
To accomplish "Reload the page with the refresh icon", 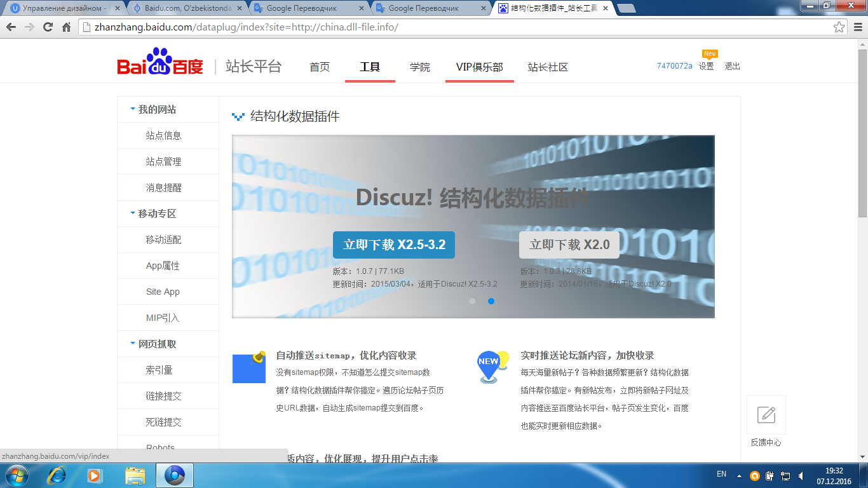I will [x=48, y=27].
